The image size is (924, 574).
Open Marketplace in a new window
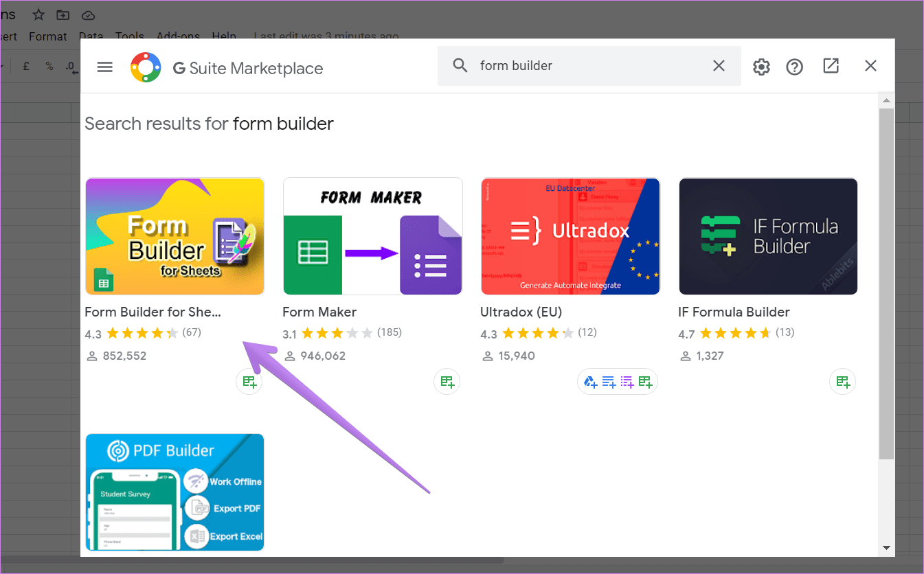[x=831, y=66]
